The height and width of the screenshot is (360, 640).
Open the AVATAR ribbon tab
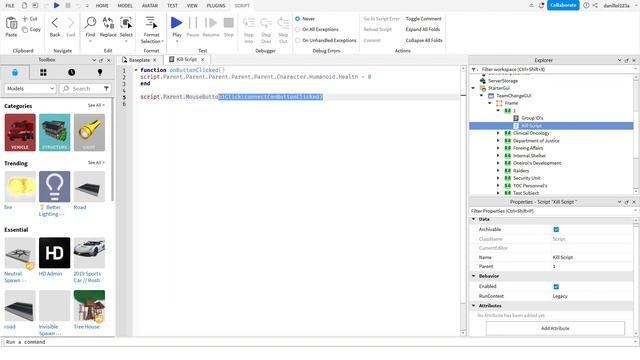pyautogui.click(x=150, y=6)
